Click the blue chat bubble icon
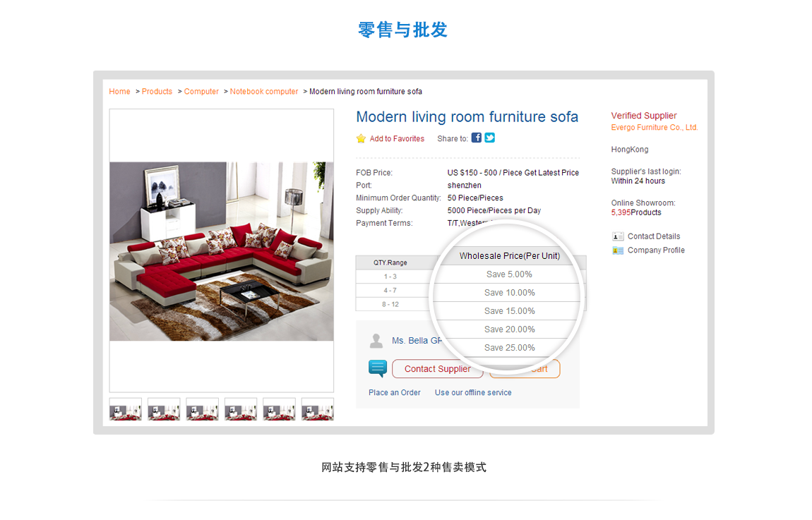The width and height of the screenshot is (812, 520). [378, 368]
